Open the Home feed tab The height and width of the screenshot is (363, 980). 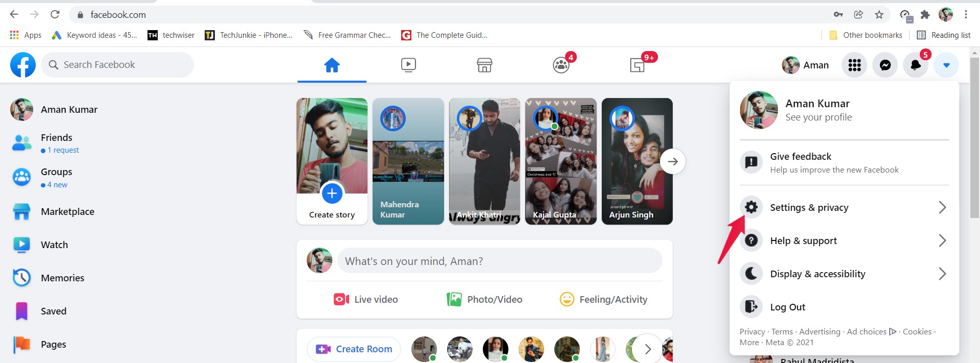tap(332, 65)
